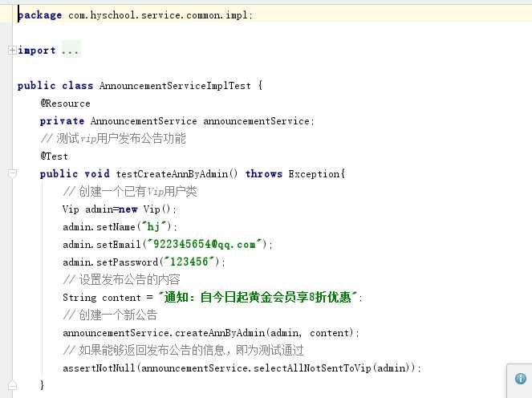This screenshot has width=532, height=398.
Task: Click the comment '// 设置发布公告的内容'
Action: tap(121, 279)
